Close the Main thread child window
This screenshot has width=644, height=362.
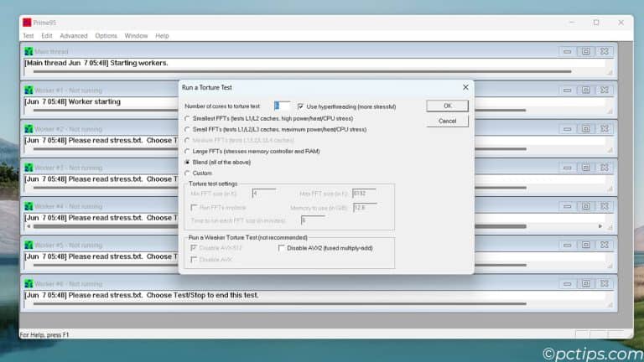[605, 51]
